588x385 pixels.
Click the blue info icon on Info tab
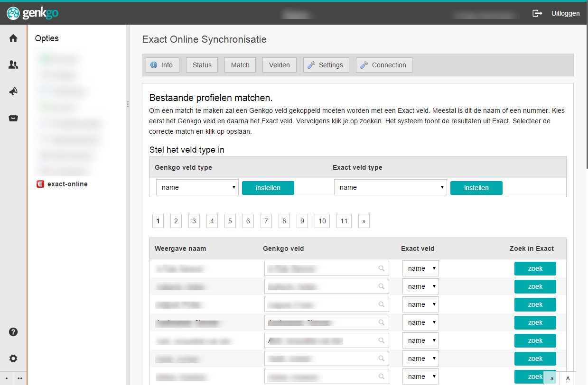click(x=154, y=65)
